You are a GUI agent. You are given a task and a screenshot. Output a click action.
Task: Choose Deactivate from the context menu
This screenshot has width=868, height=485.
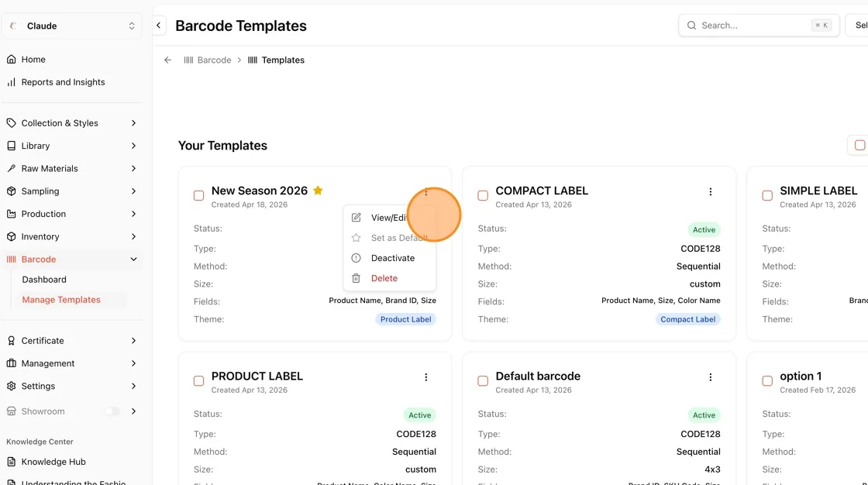(x=390, y=258)
